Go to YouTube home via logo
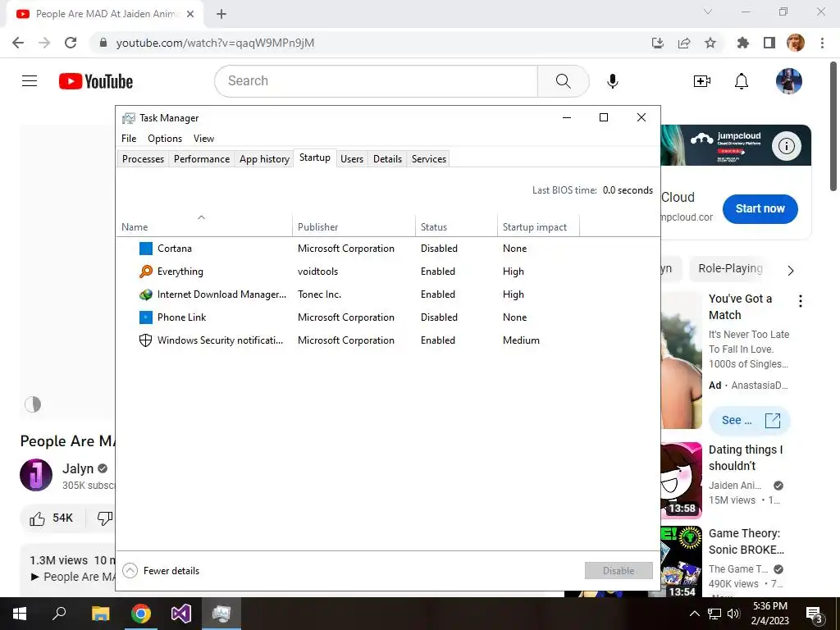The width and height of the screenshot is (840, 630). tap(96, 81)
